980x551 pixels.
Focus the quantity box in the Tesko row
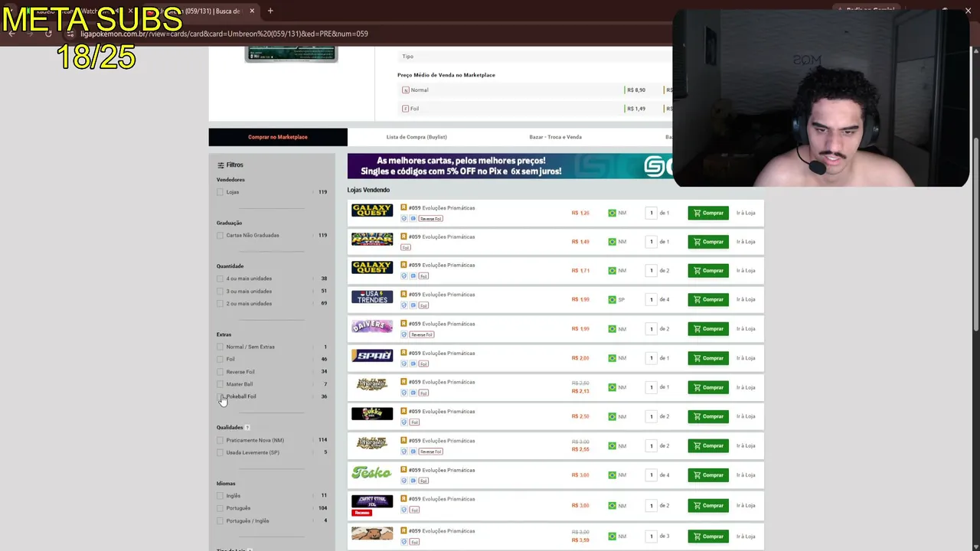pyautogui.click(x=652, y=475)
